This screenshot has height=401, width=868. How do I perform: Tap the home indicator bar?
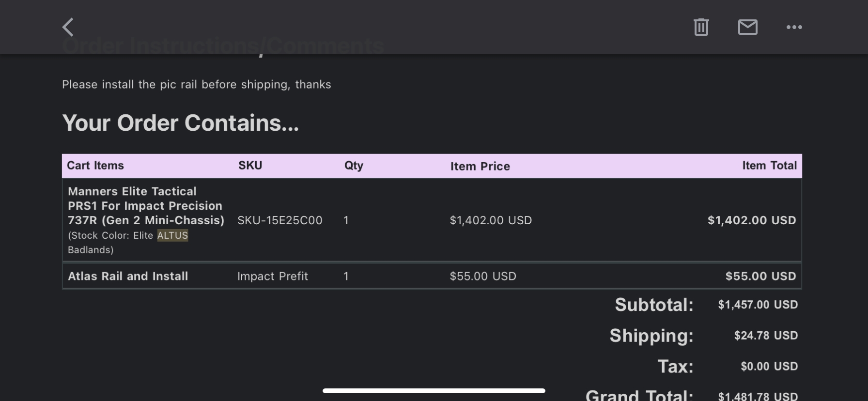tap(434, 391)
